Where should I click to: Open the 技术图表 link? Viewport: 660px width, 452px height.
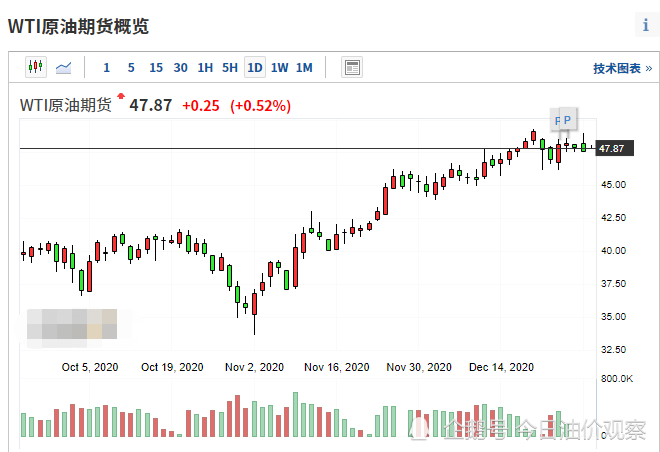coord(623,68)
